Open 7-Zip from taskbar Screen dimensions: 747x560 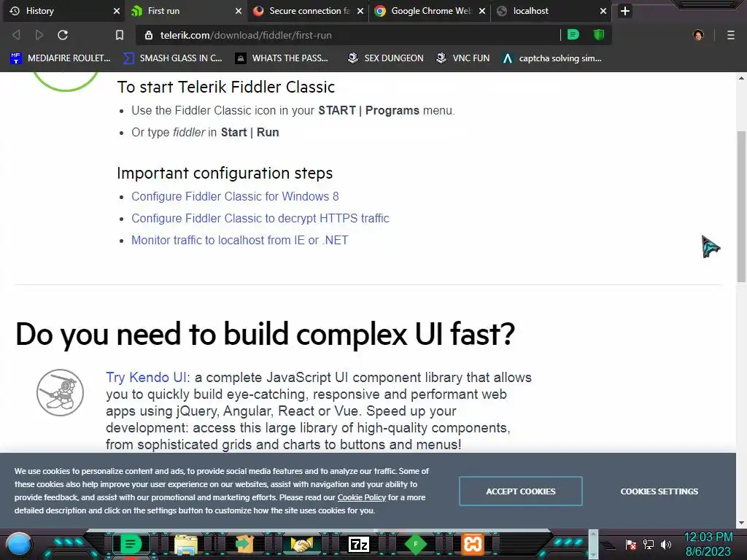(x=359, y=544)
